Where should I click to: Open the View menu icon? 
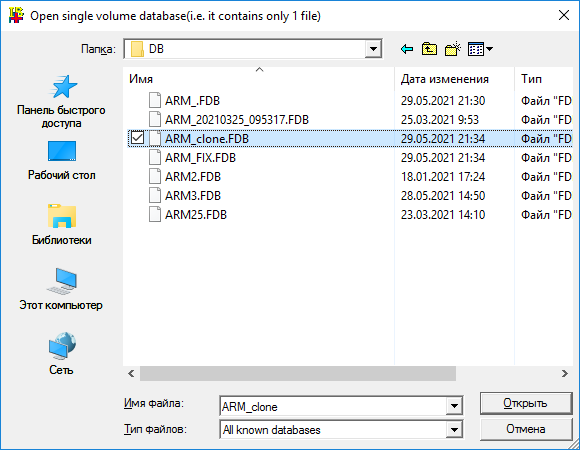click(480, 49)
